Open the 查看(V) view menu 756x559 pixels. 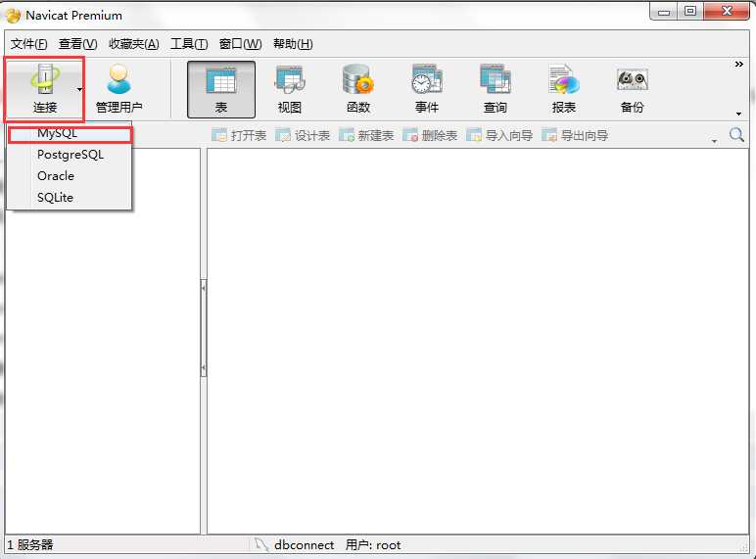tap(77, 44)
